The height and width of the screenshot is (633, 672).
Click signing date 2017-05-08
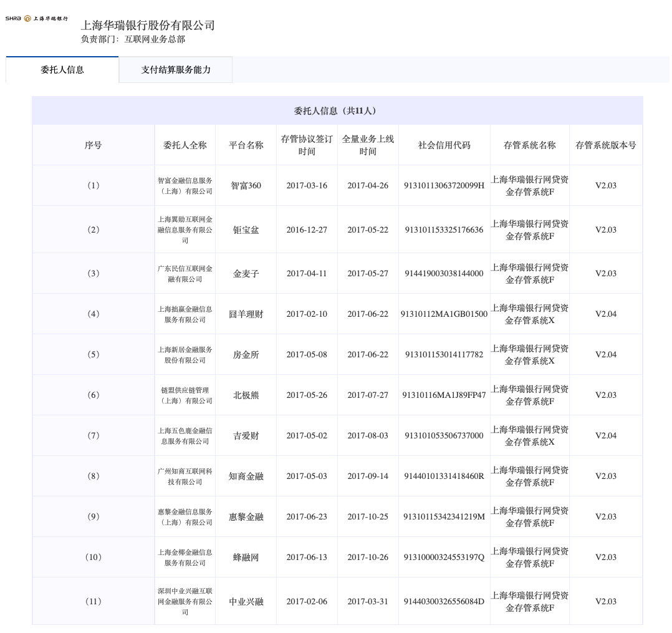(x=307, y=355)
